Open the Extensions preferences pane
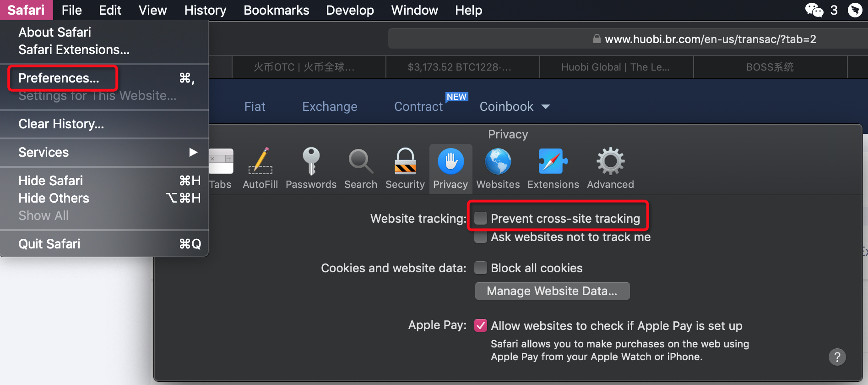Image resolution: width=868 pixels, height=385 pixels. point(553,168)
